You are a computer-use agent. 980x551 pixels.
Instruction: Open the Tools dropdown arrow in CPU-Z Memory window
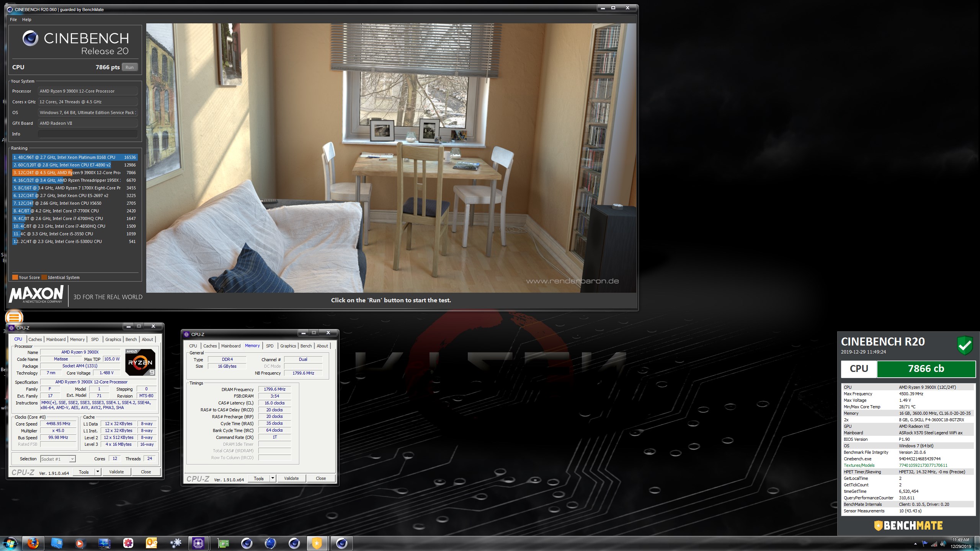click(x=273, y=478)
